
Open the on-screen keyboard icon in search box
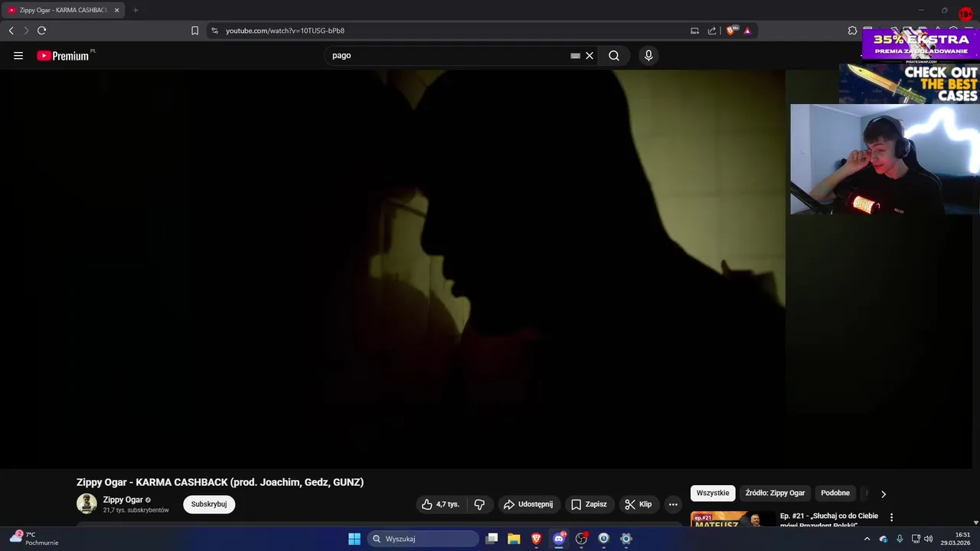(x=575, y=55)
